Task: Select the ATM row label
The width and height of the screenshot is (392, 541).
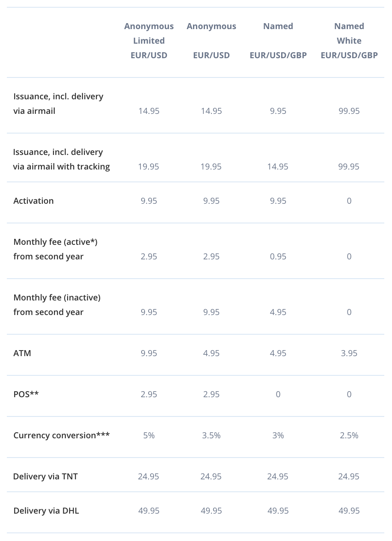Action: 22,353
